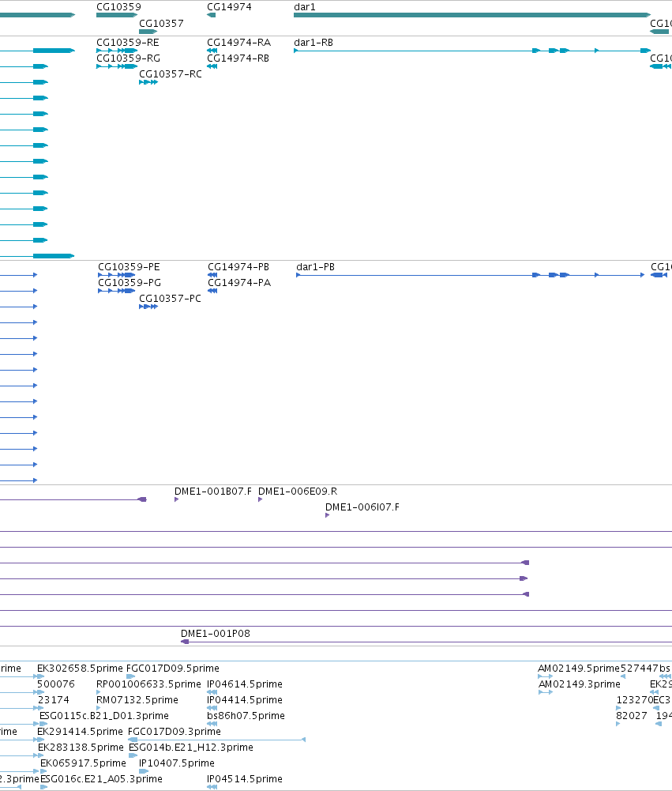Click the CG10357-RC transcript exon glyph
The image size is (672, 791).
pos(148,82)
